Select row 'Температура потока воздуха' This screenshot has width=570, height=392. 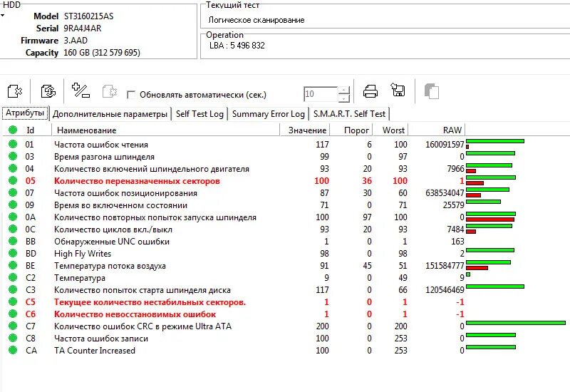284,265
